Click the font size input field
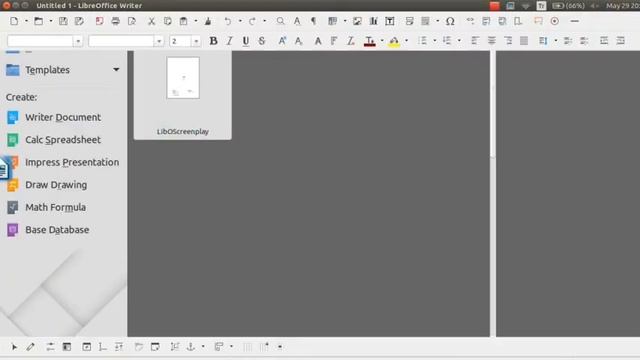The width and height of the screenshot is (640, 360). click(x=180, y=41)
